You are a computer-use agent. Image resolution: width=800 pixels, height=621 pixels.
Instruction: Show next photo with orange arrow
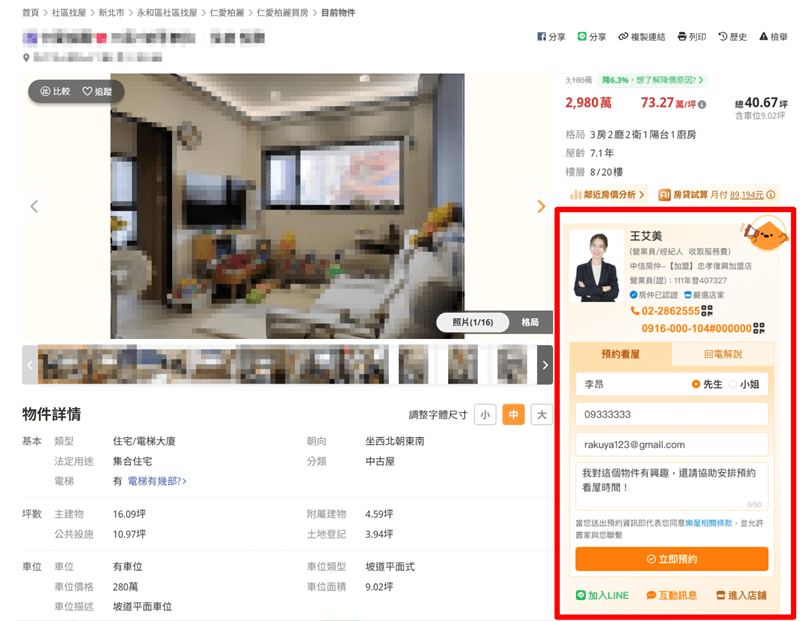[541, 206]
